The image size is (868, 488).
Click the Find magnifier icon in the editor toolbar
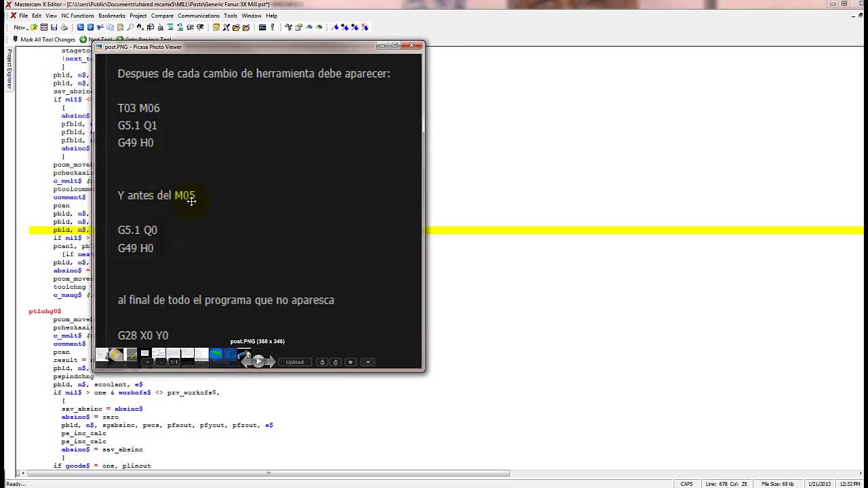click(130, 28)
